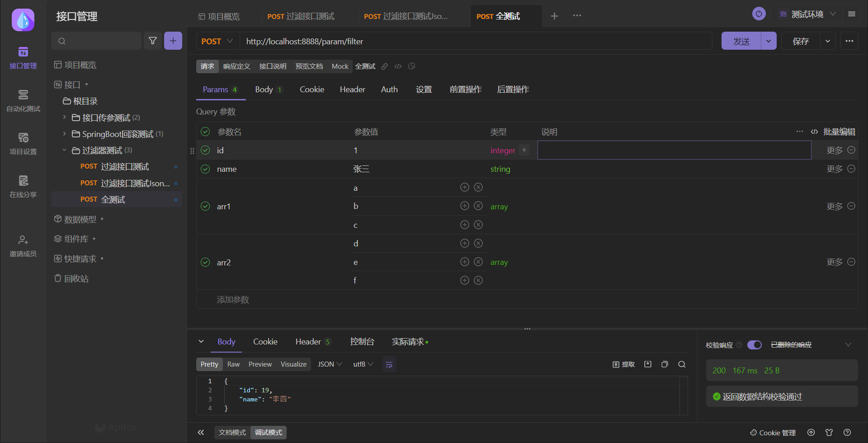
Task: Expand 接口传参测试 folder
Action: tap(64, 117)
